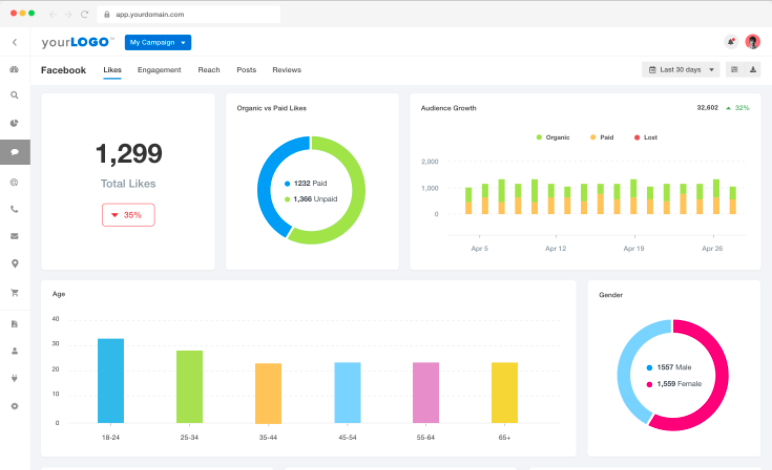The image size is (772, 470).
Task: Open the plug integrations sidebar icon
Action: (14, 378)
